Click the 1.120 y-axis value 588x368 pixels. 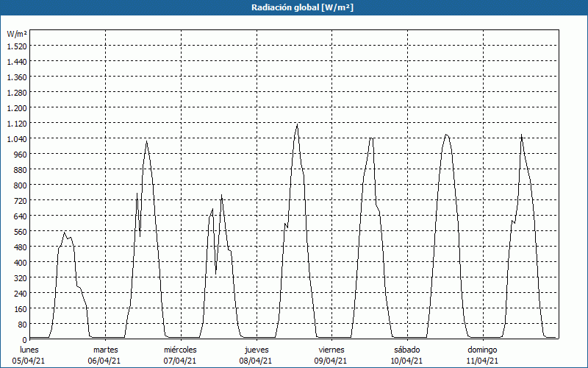17,124
